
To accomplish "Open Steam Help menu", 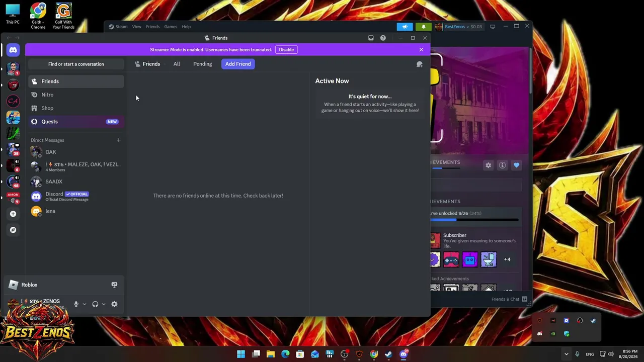I will [x=186, y=27].
